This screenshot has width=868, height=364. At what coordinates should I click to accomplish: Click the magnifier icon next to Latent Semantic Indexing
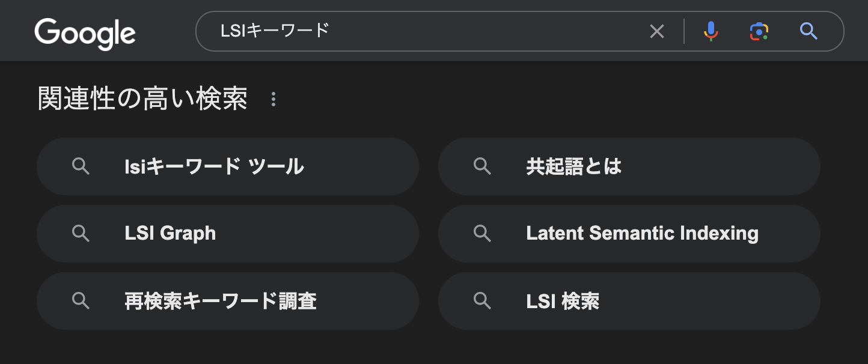tap(482, 234)
